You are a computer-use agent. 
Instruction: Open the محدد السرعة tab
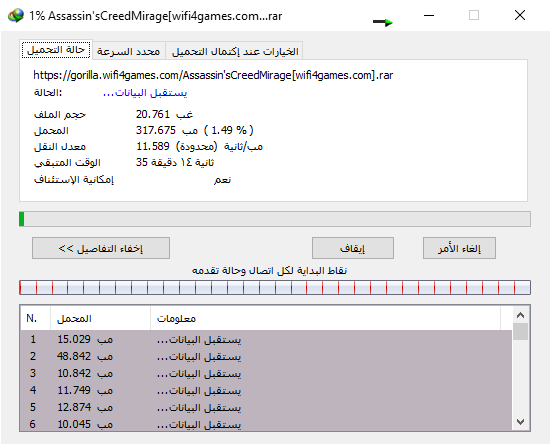pyautogui.click(x=129, y=51)
